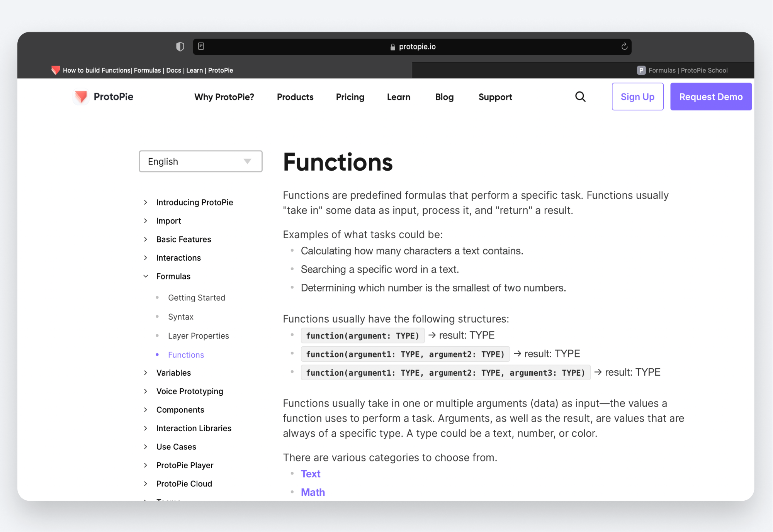Select the English language dropdown
The width and height of the screenshot is (773, 532).
tap(200, 161)
